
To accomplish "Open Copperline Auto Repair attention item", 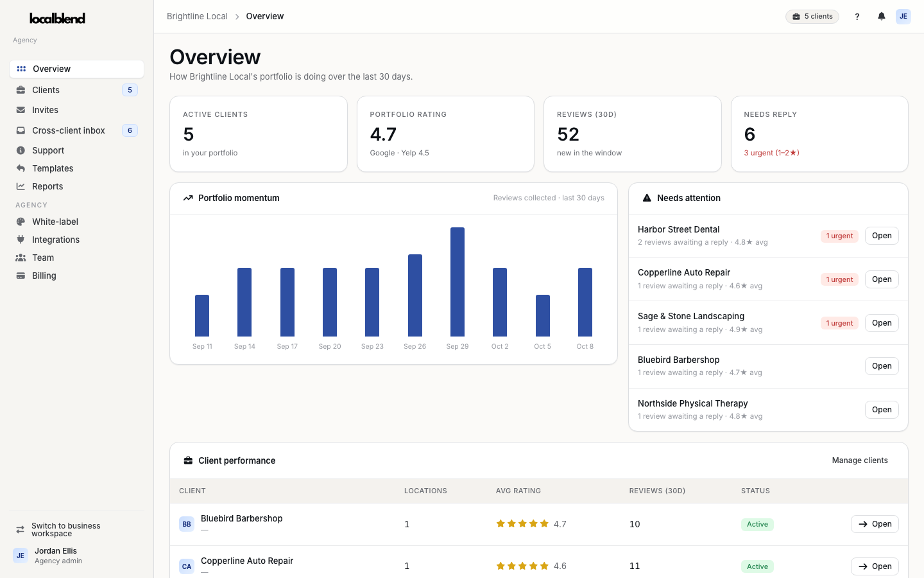I will pyautogui.click(x=882, y=279).
